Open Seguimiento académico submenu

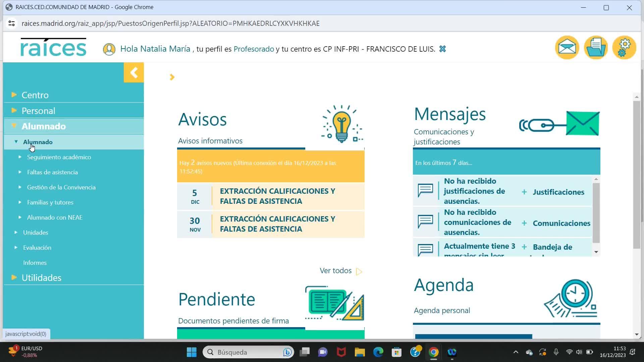coord(59,157)
